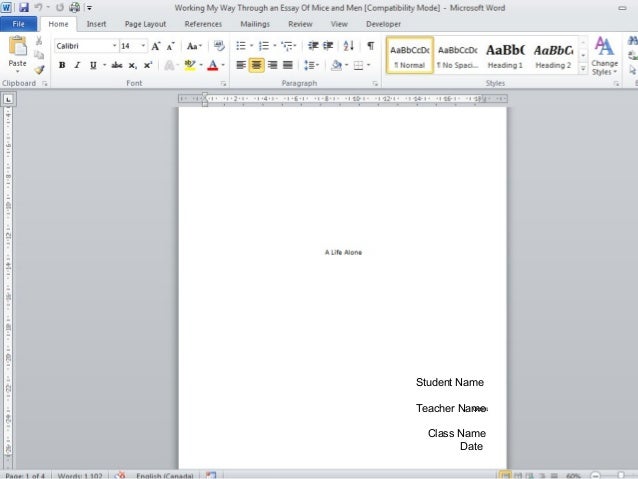Expand the font size dropdown

(x=144, y=46)
